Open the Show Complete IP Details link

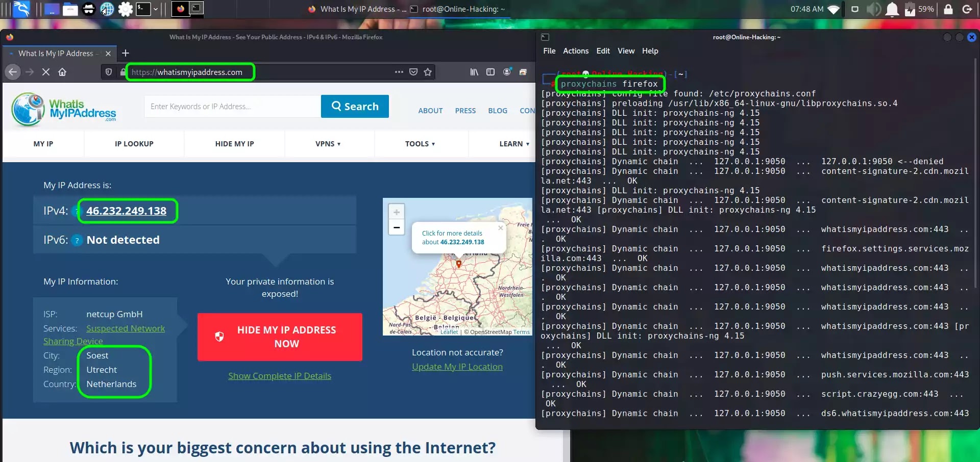(280, 376)
